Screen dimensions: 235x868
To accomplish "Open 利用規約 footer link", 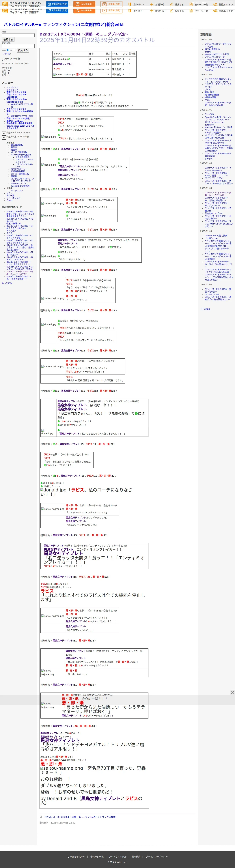I will point(136,856).
